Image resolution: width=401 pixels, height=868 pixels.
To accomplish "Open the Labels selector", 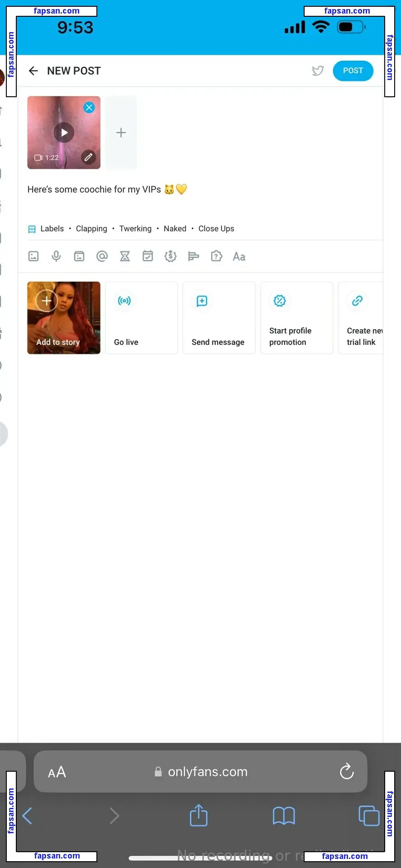I will 46,229.
